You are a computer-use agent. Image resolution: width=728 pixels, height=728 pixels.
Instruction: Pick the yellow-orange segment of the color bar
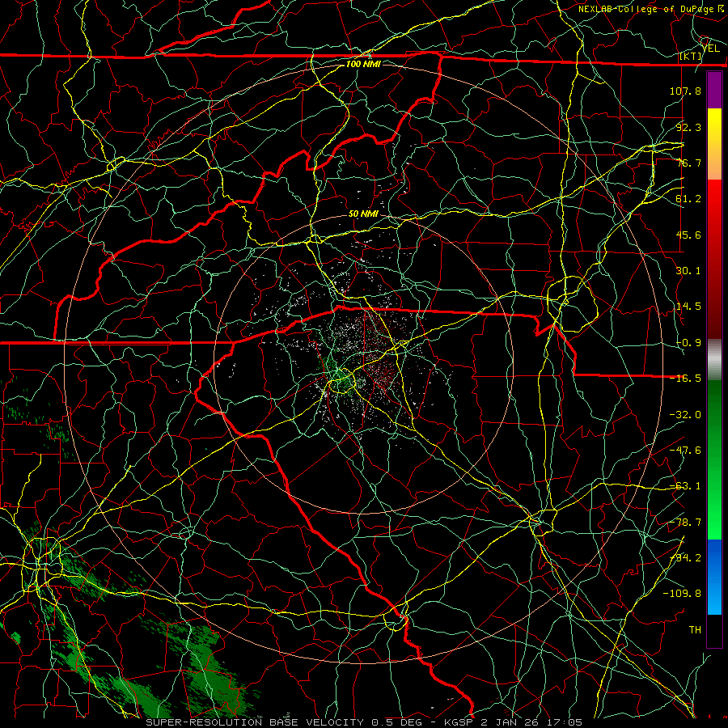pyautogui.click(x=714, y=144)
